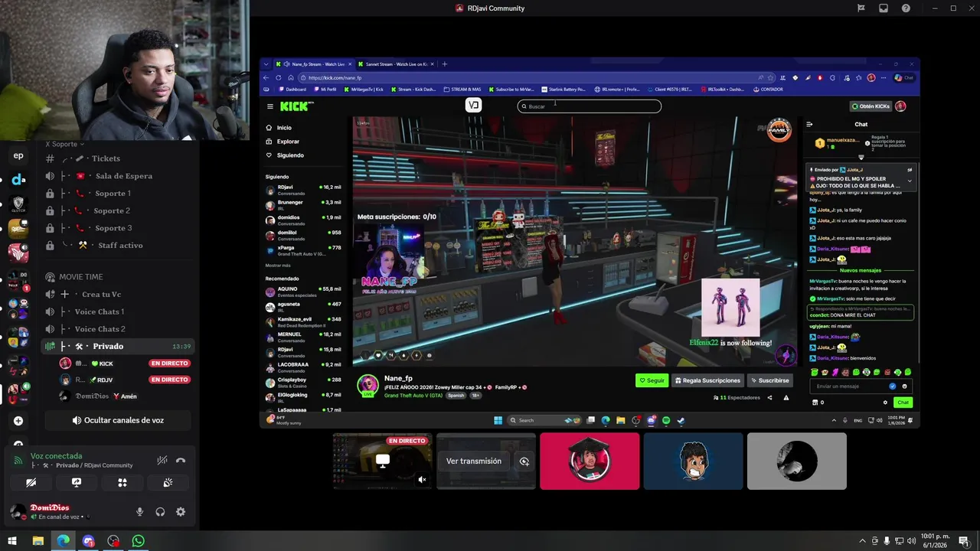Collapse the X Soporte category
The height and width of the screenshot is (551, 980).
click(64, 144)
